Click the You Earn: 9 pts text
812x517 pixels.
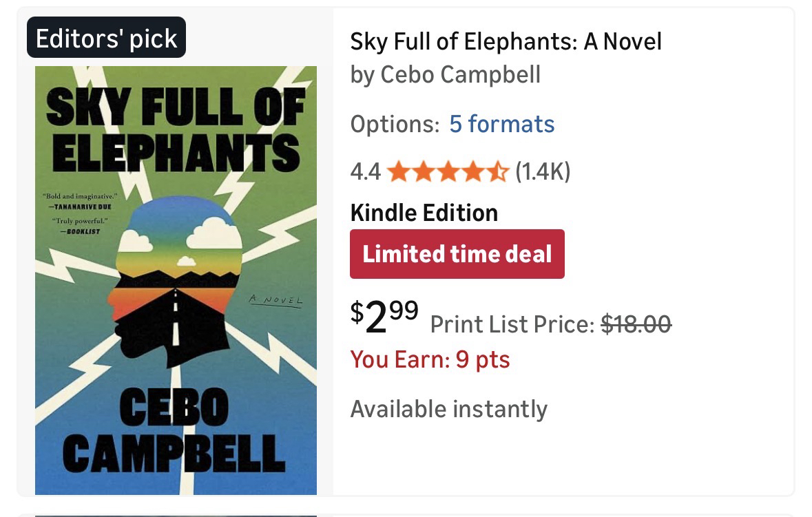430,359
